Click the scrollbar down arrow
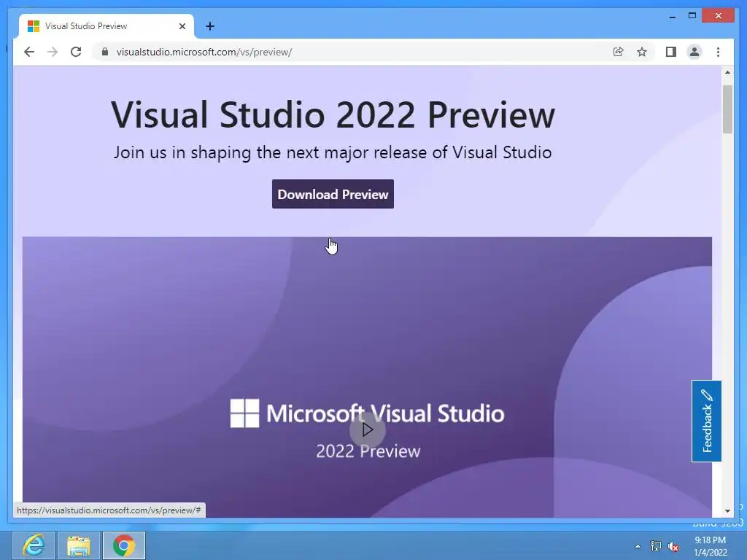The height and width of the screenshot is (560, 747). click(727, 511)
